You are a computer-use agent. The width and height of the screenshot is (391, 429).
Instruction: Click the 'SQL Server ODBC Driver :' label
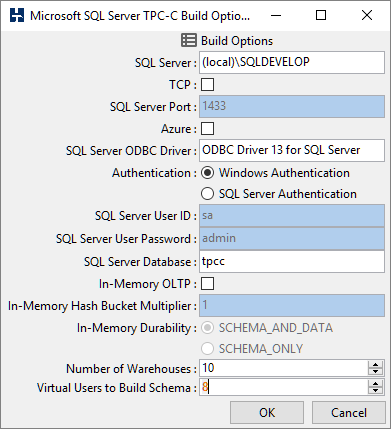tap(131, 151)
